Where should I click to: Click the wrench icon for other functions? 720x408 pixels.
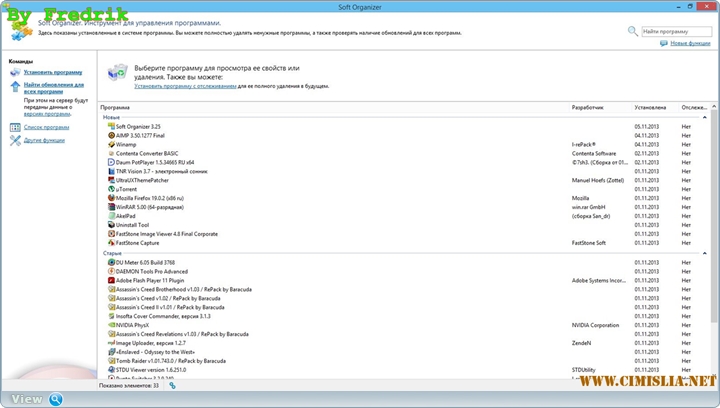pyautogui.click(x=15, y=141)
